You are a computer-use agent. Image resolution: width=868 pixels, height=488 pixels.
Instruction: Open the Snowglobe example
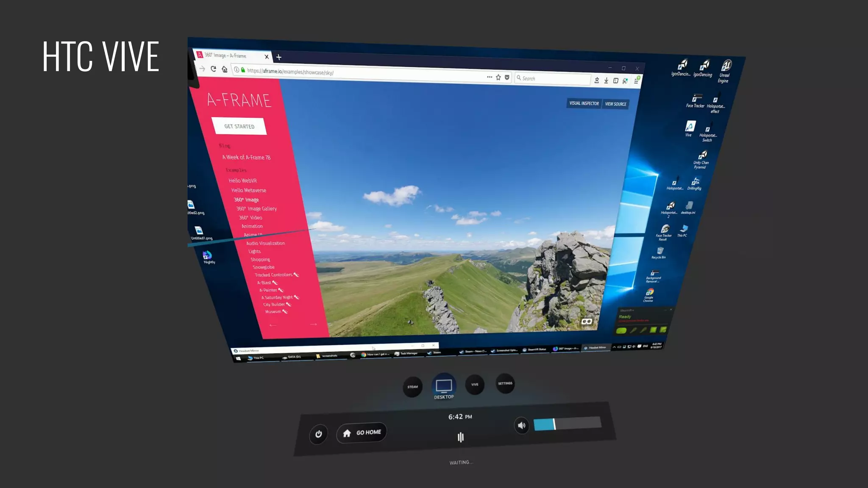(264, 267)
